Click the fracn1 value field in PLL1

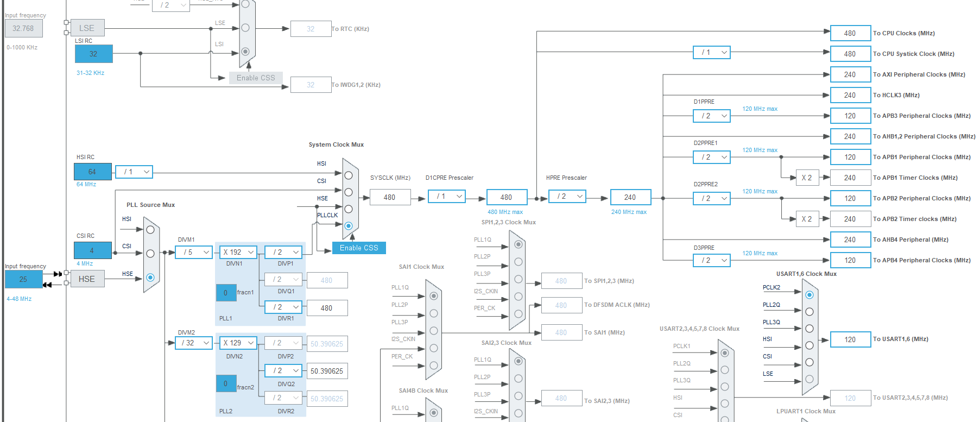click(226, 293)
